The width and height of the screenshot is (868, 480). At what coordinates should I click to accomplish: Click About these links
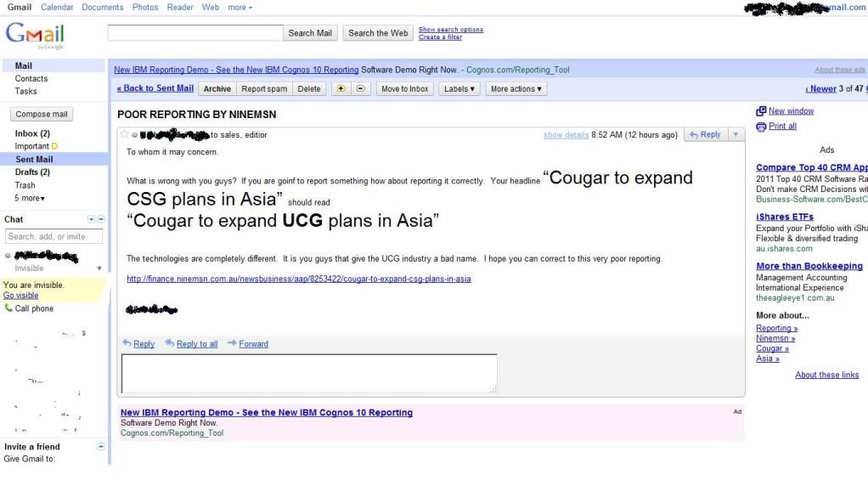click(x=827, y=375)
